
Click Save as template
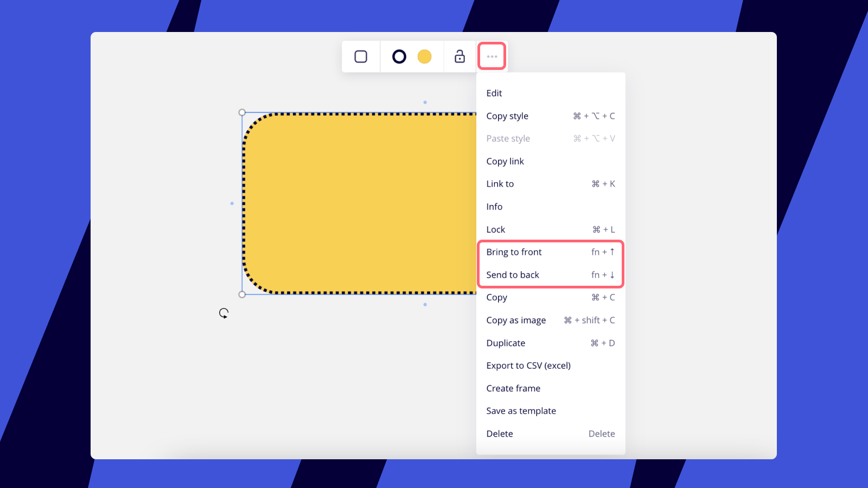pyautogui.click(x=521, y=410)
